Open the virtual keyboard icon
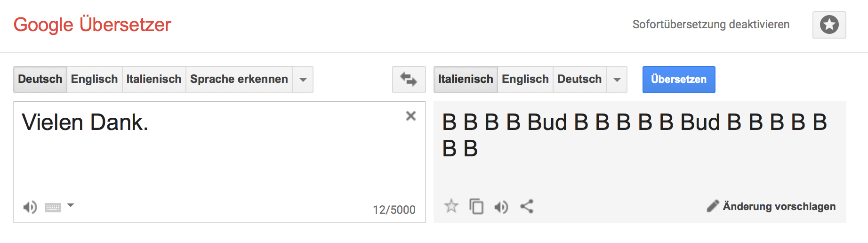 53,207
